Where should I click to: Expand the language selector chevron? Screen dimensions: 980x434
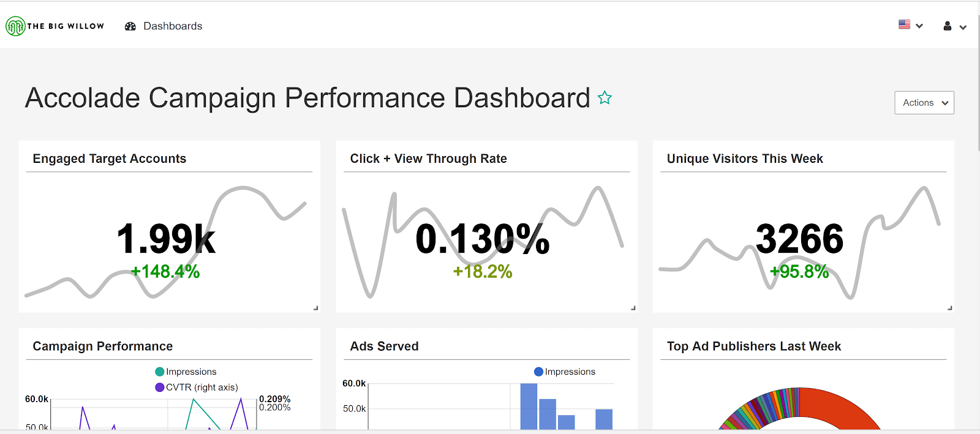pyautogui.click(x=919, y=26)
